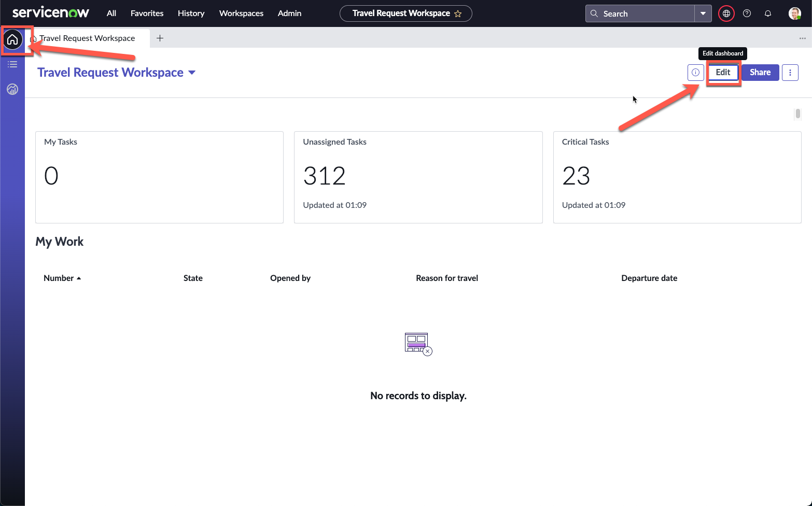Open the analytics dashboard icon in sidebar
Screen dimensions: 812x506
pyautogui.click(x=12, y=89)
